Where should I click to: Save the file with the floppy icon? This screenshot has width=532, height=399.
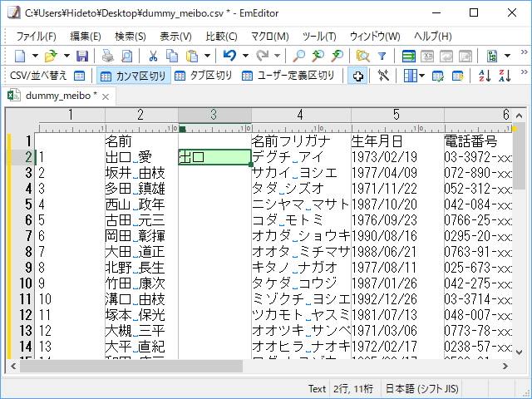(x=82, y=56)
